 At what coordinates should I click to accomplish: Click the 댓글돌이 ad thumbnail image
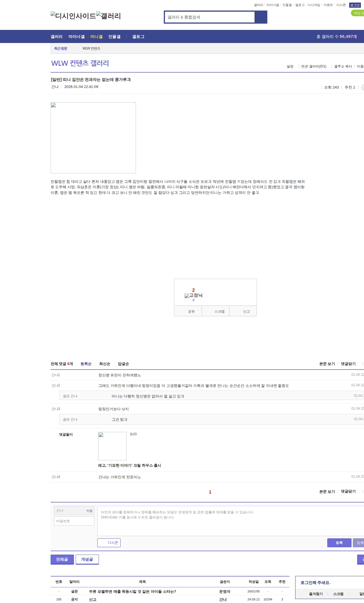(x=112, y=446)
